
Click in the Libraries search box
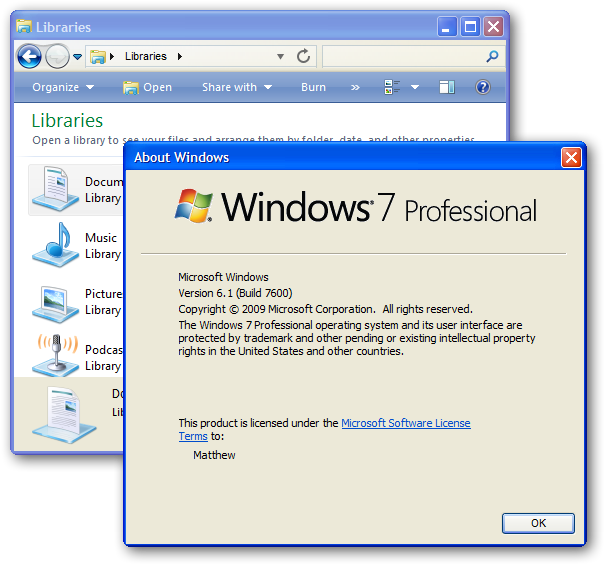point(402,56)
